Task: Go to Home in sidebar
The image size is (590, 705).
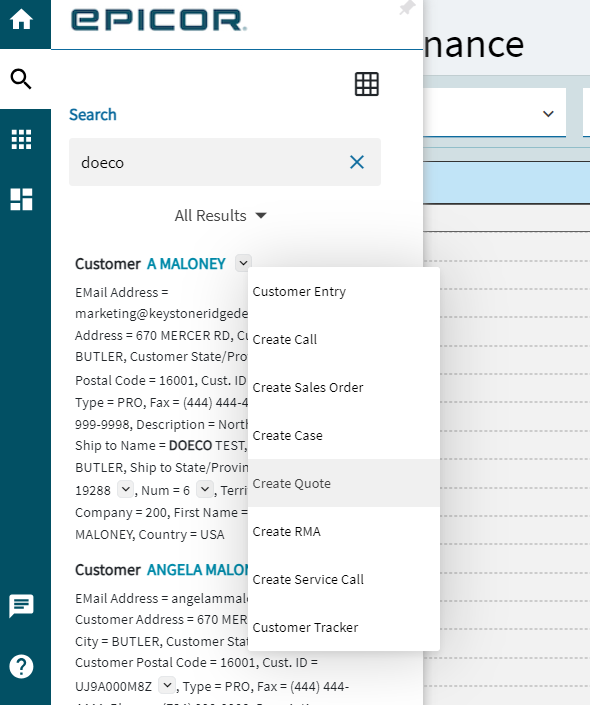Action: point(21,20)
